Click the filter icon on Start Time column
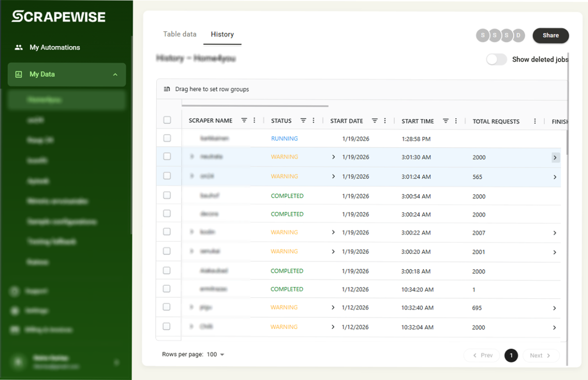The width and height of the screenshot is (588, 380). [446, 121]
